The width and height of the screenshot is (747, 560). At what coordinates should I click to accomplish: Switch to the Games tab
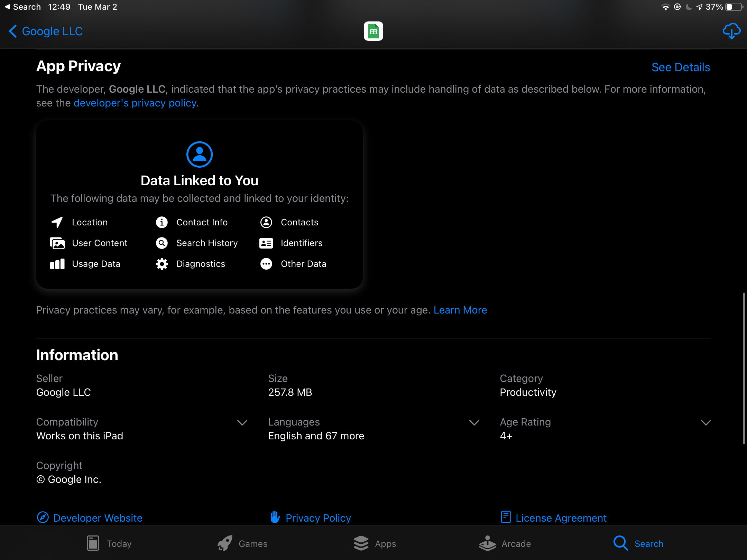pyautogui.click(x=242, y=543)
